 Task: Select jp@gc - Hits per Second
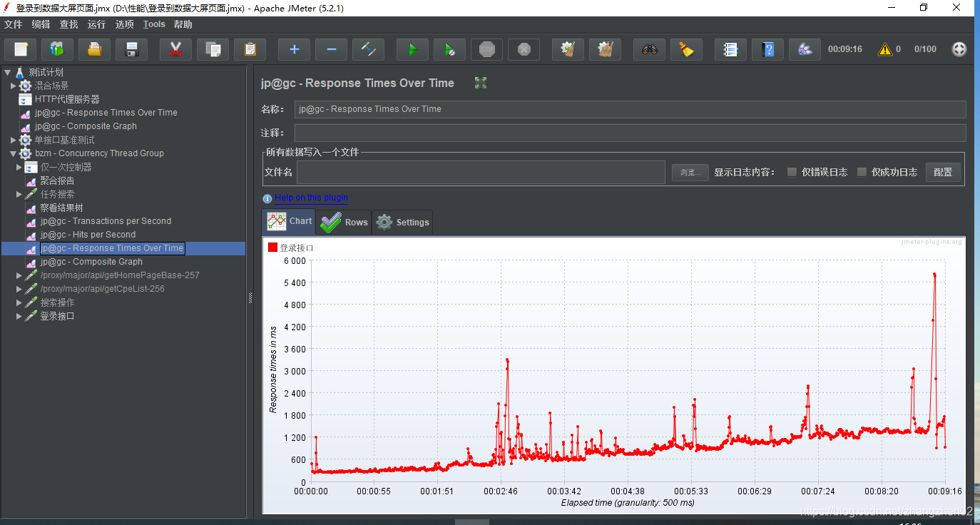point(88,235)
